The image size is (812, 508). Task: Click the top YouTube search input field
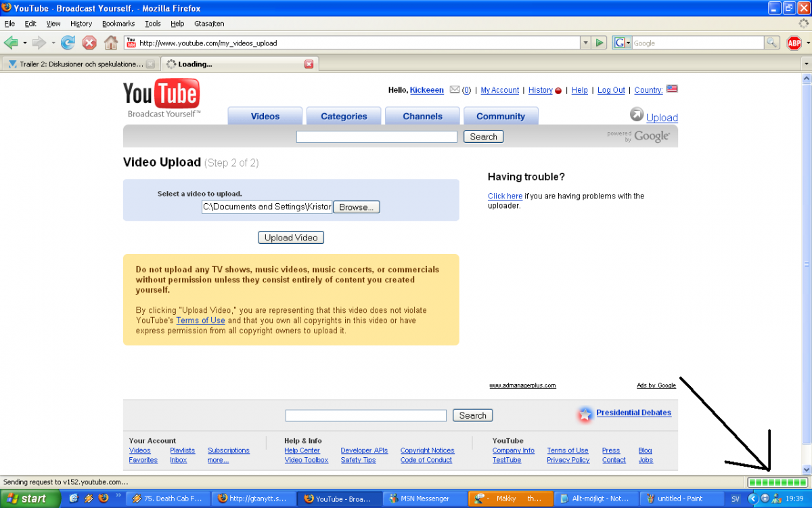377,137
